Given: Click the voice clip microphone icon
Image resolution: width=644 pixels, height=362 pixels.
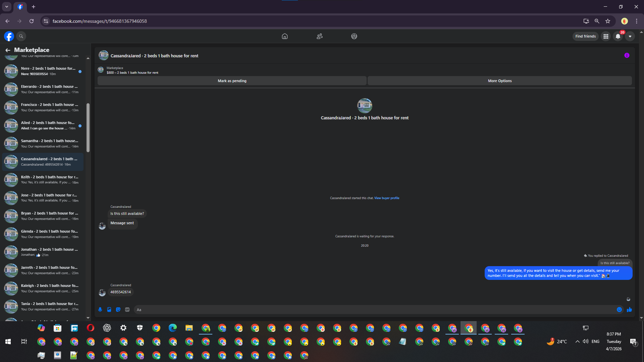Looking at the screenshot, I should (x=100, y=310).
